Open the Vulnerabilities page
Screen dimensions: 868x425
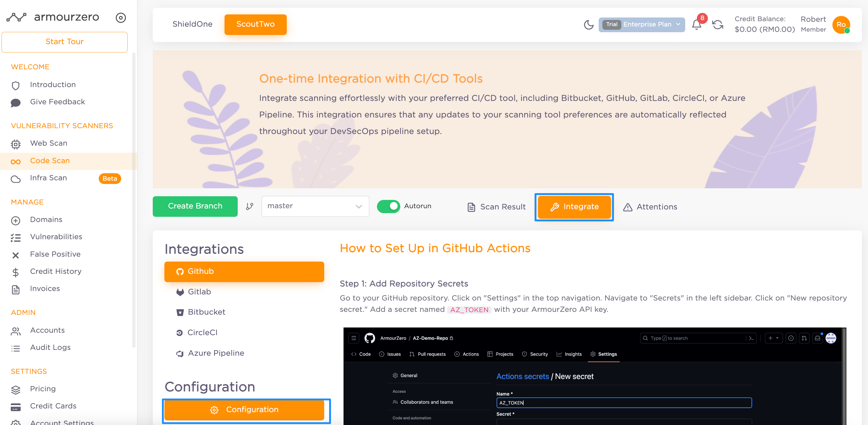[56, 237]
